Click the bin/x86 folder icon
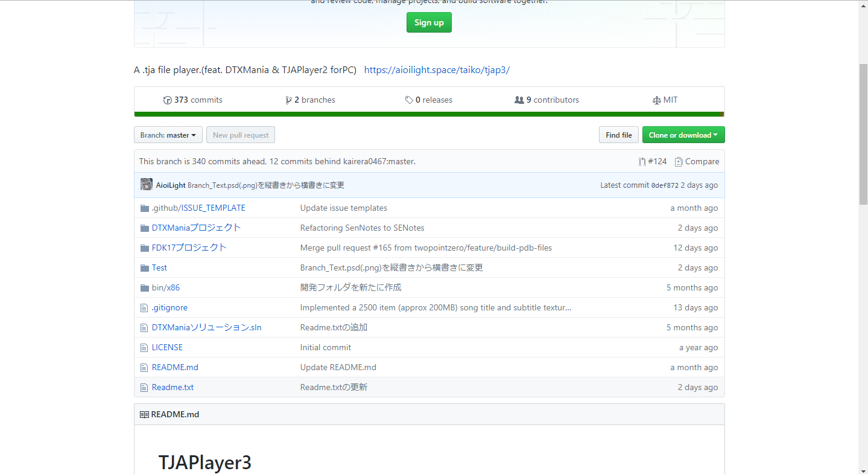868x474 pixels. [x=145, y=288]
